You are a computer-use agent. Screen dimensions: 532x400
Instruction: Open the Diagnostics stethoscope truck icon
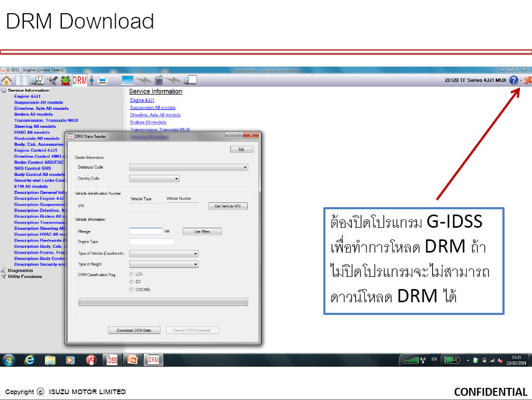click(x=38, y=80)
